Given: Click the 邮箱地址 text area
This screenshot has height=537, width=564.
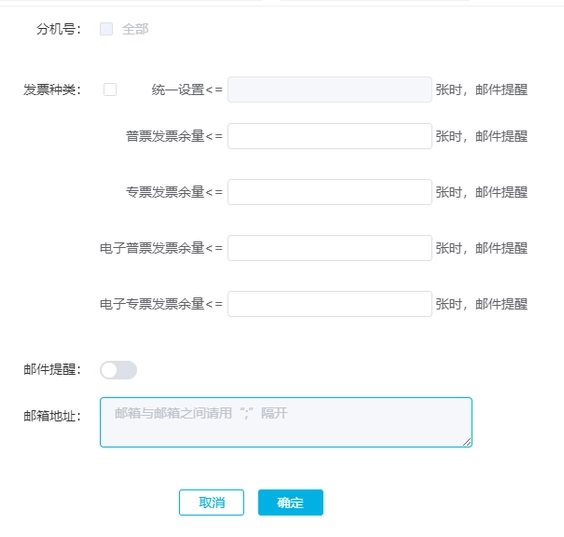Looking at the screenshot, I should [286, 422].
